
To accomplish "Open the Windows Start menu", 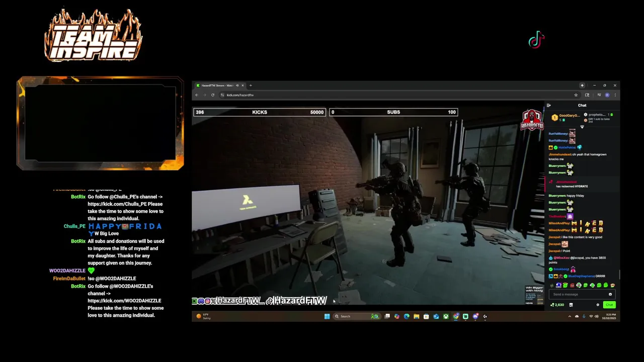I will pos(327,316).
